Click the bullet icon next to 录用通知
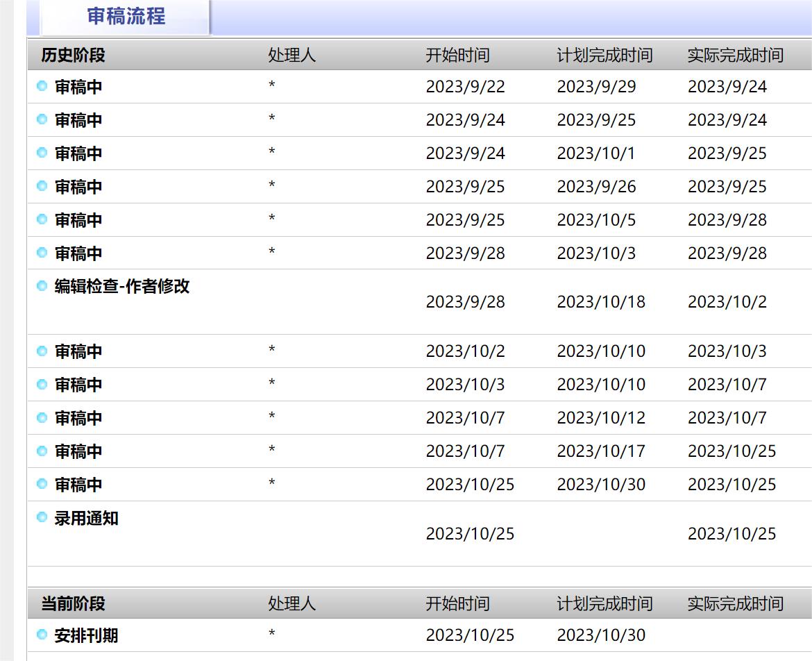Viewport: 812px width, 661px height. tap(42, 517)
